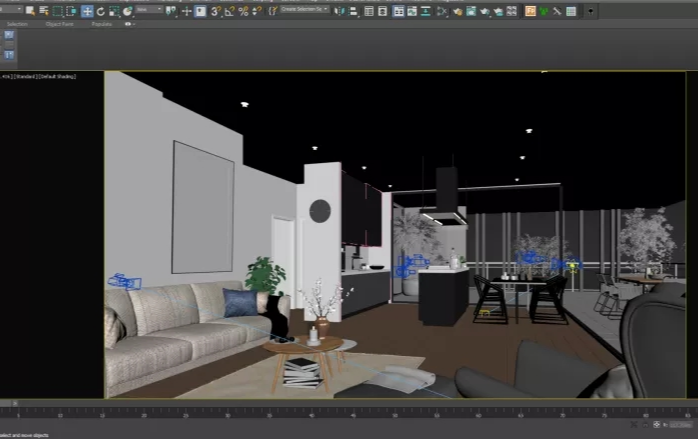The width and height of the screenshot is (698, 439).
Task: Activate the Select and Move tool
Action: point(87,11)
